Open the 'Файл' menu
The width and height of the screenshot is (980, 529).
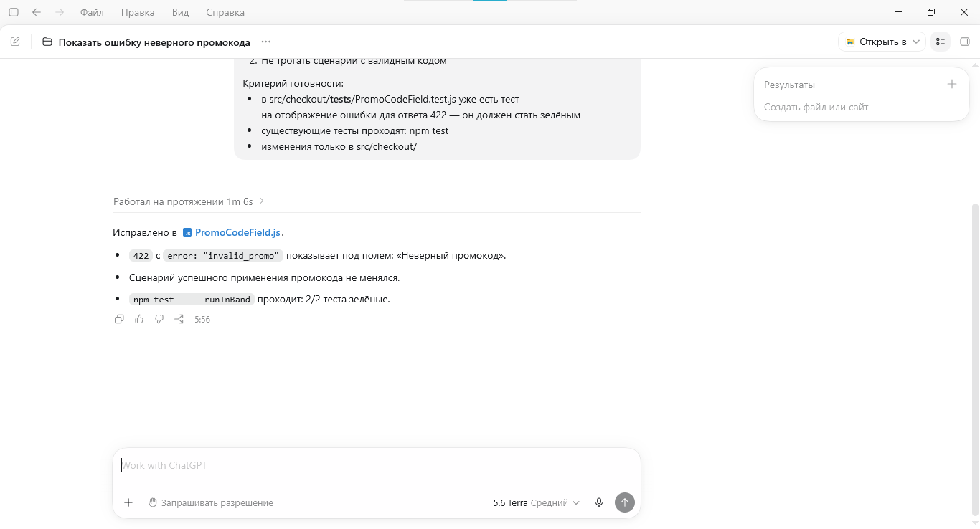pos(92,12)
